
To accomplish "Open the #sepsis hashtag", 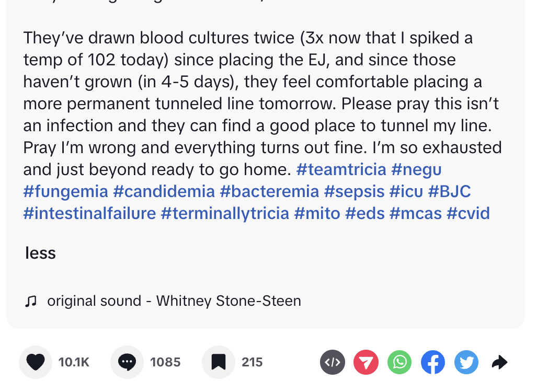I will (x=354, y=191).
